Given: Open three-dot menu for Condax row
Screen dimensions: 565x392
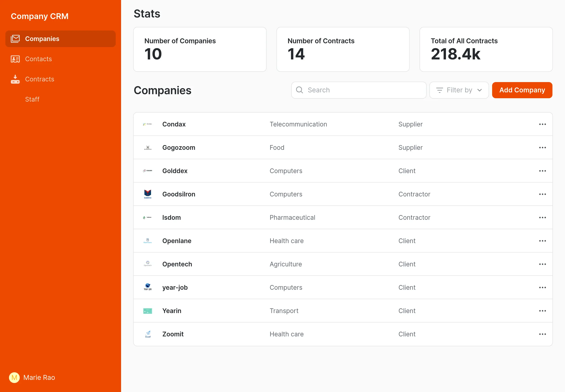Looking at the screenshot, I should pyautogui.click(x=542, y=124).
